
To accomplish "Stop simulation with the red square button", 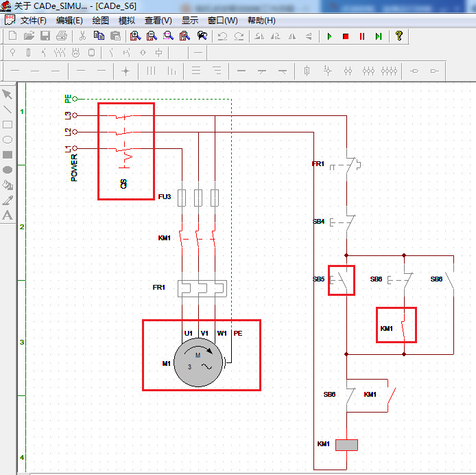I will tap(346, 36).
